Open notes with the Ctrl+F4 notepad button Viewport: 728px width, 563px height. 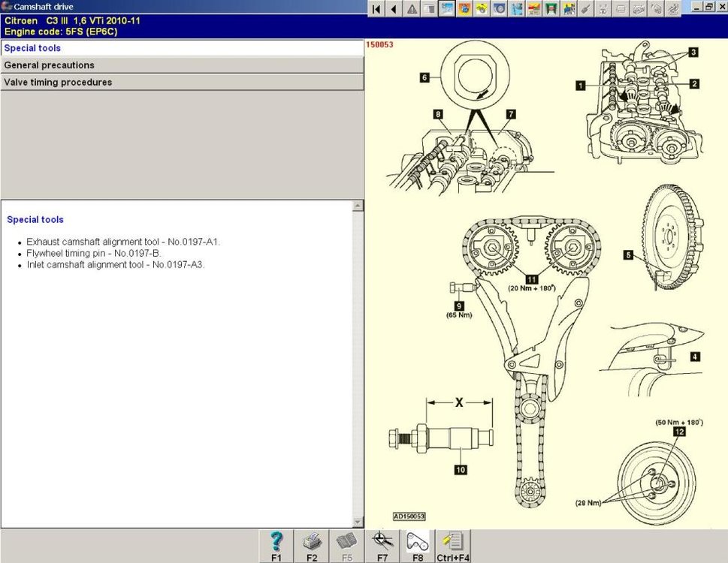coord(453,546)
